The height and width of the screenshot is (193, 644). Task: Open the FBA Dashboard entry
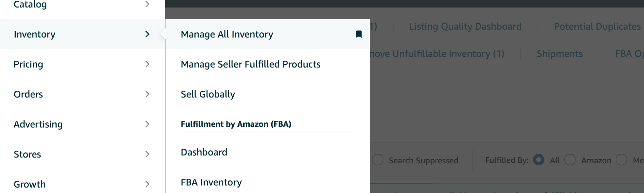tap(204, 152)
